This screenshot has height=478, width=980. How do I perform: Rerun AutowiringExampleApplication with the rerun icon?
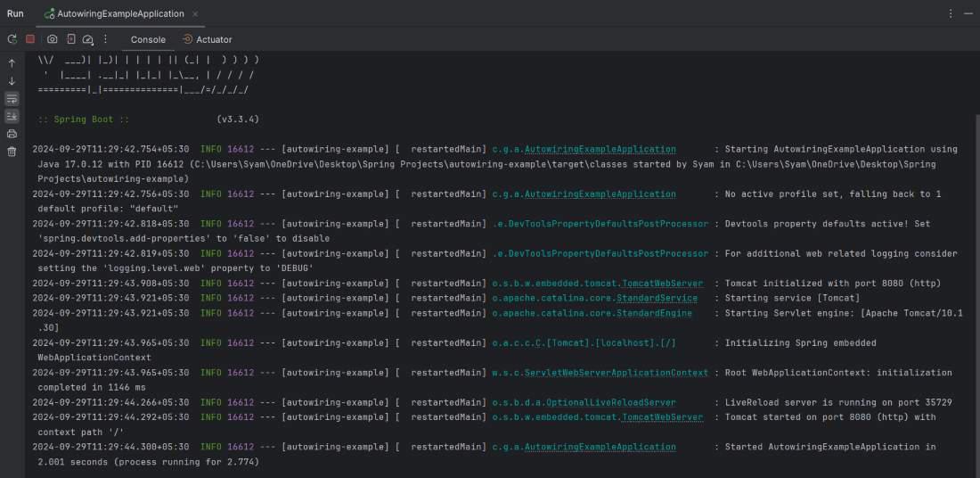12,39
